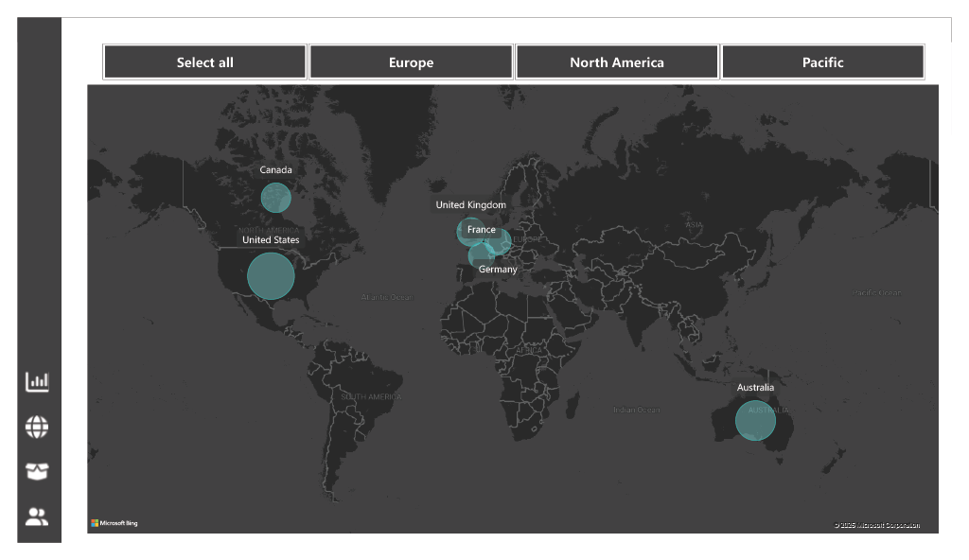Filter the map by Europe

[x=411, y=62]
